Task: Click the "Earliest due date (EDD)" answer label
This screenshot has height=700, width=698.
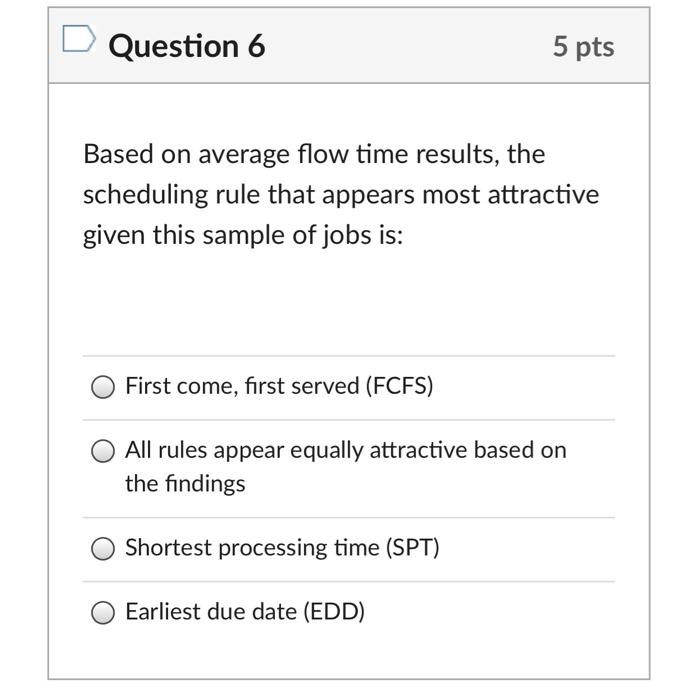Action: pos(245,612)
